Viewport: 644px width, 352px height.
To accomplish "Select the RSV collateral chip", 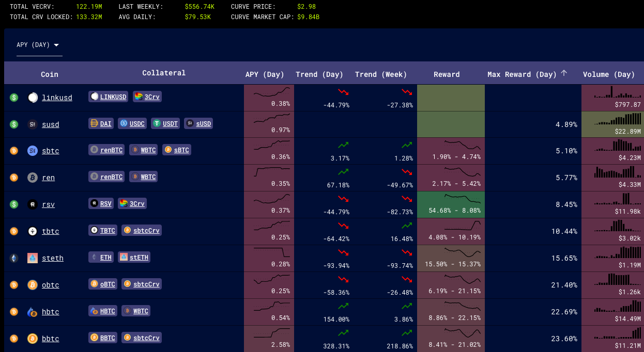I will point(101,204).
